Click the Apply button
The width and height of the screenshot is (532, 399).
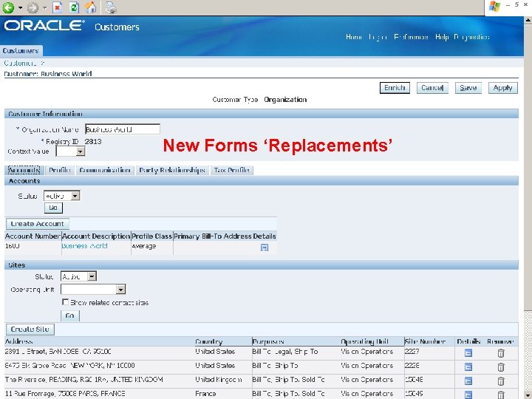503,88
